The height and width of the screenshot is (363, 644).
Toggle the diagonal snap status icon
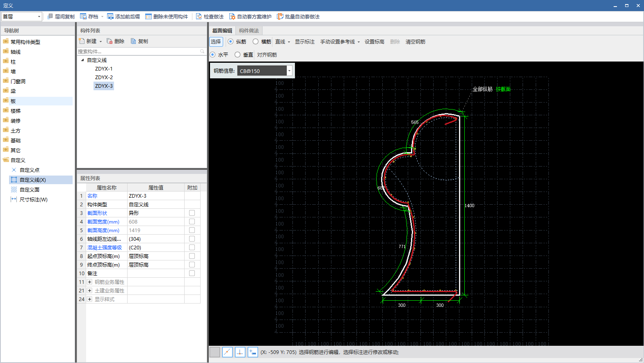pos(227,352)
